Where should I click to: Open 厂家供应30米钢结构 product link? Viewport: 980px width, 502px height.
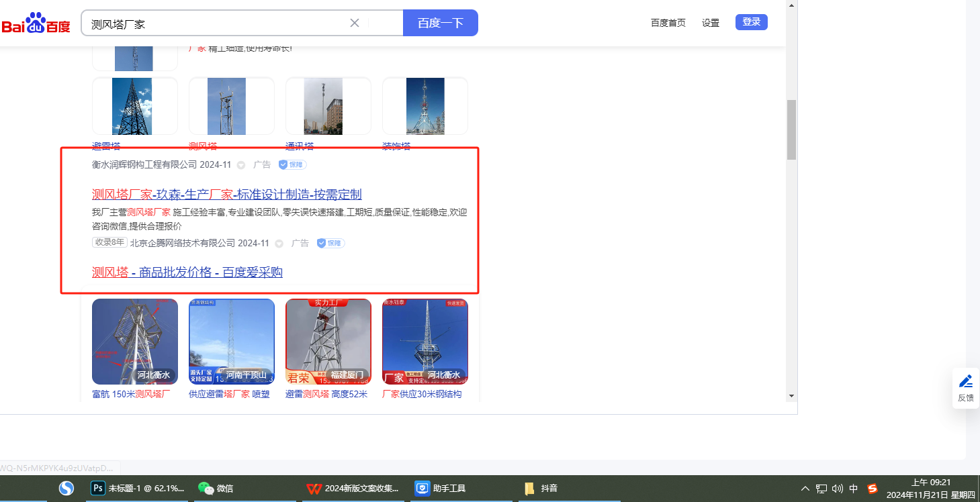tap(422, 394)
